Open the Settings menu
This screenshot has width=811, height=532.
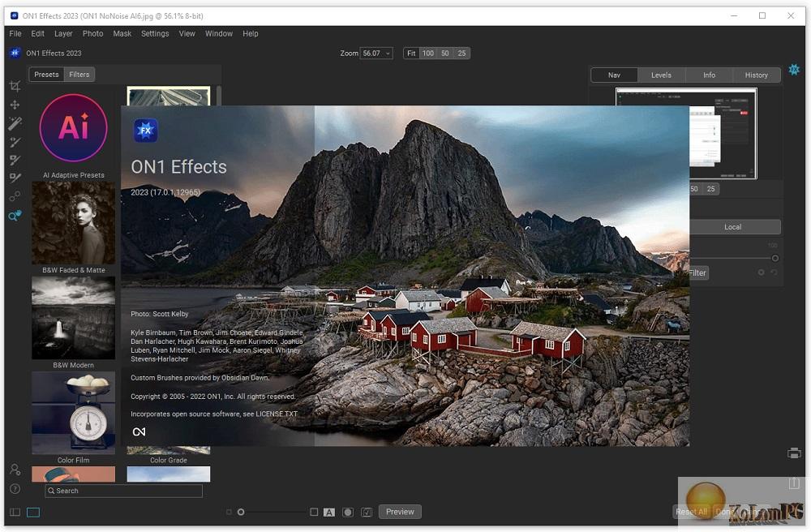tap(155, 33)
